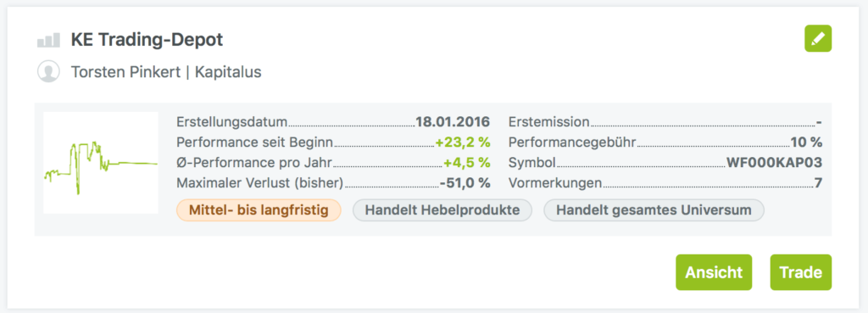Viewport: 868px width, 313px height.
Task: Click the Maximaler Verlust (bisher) label
Action: pyautogui.click(x=260, y=183)
